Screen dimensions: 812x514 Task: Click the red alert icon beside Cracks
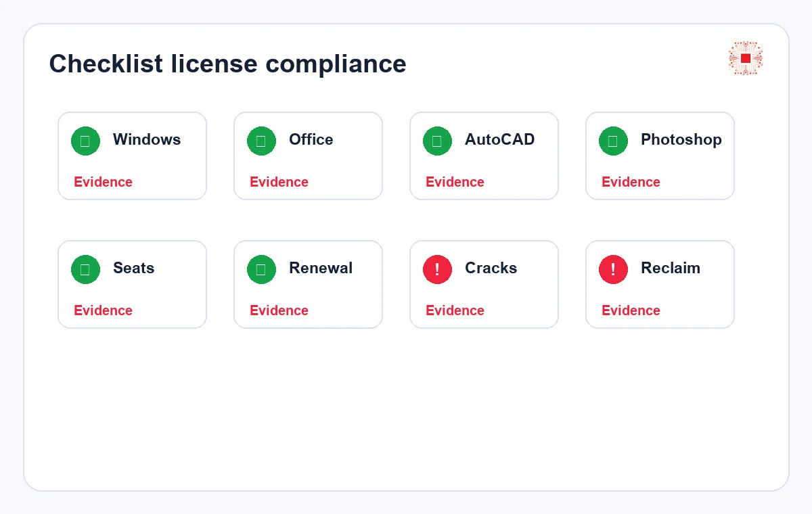(x=437, y=269)
